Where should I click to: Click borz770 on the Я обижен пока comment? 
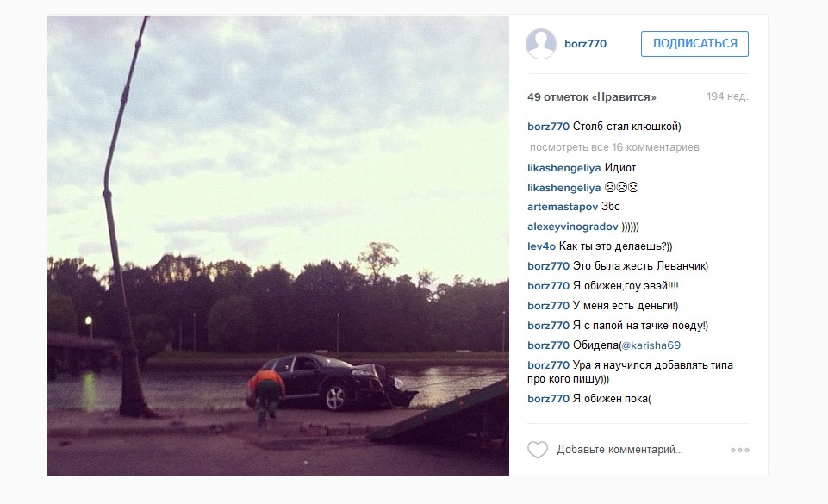pos(548,399)
